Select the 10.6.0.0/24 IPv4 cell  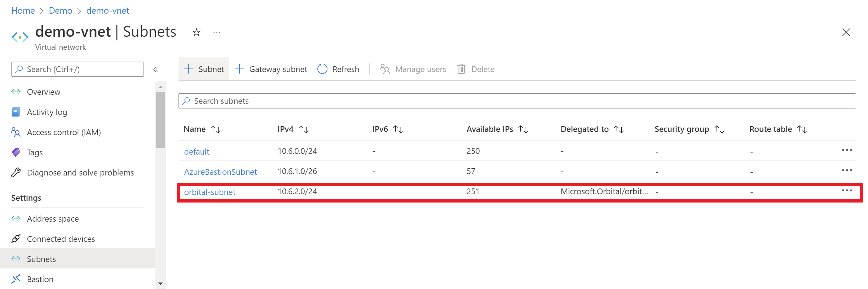point(297,151)
